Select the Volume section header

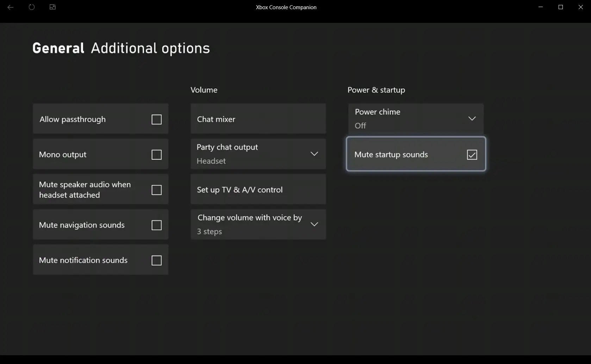tap(204, 90)
